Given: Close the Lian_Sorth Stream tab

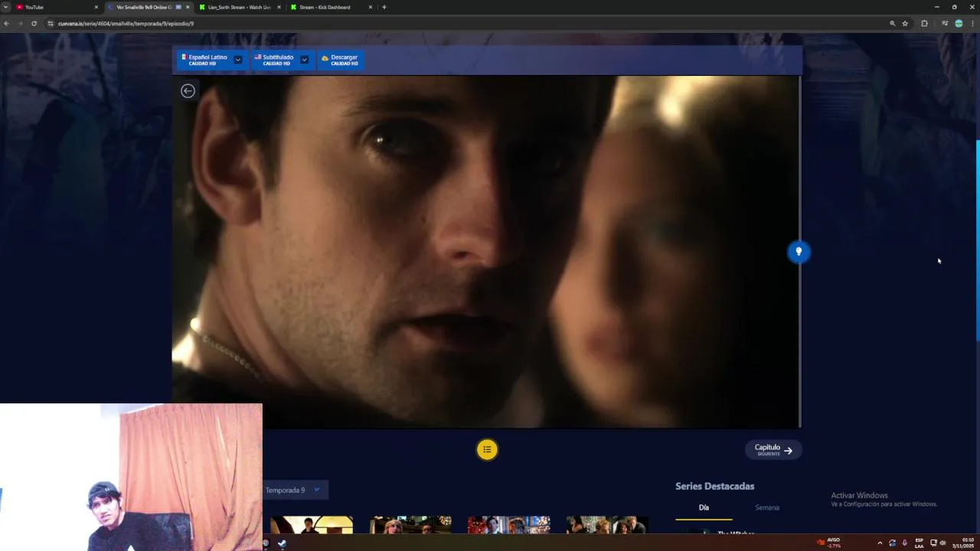Looking at the screenshot, I should 279,7.
